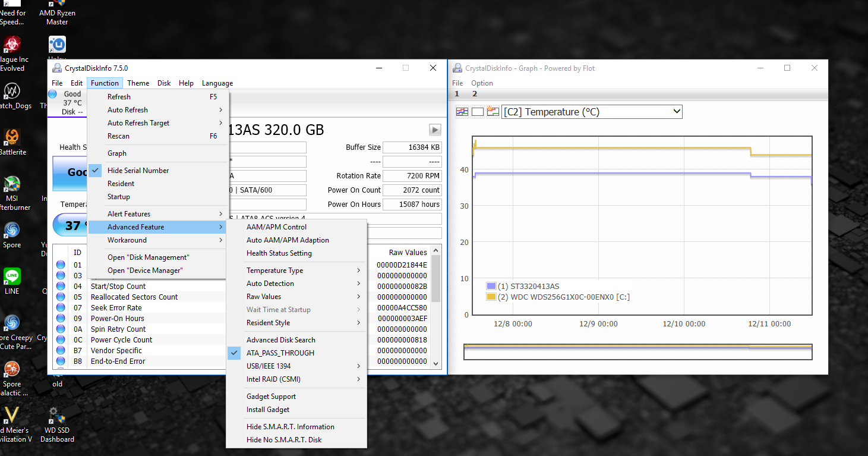Select the stacked multi-graph view icon
This screenshot has height=456, width=868.
pos(462,111)
